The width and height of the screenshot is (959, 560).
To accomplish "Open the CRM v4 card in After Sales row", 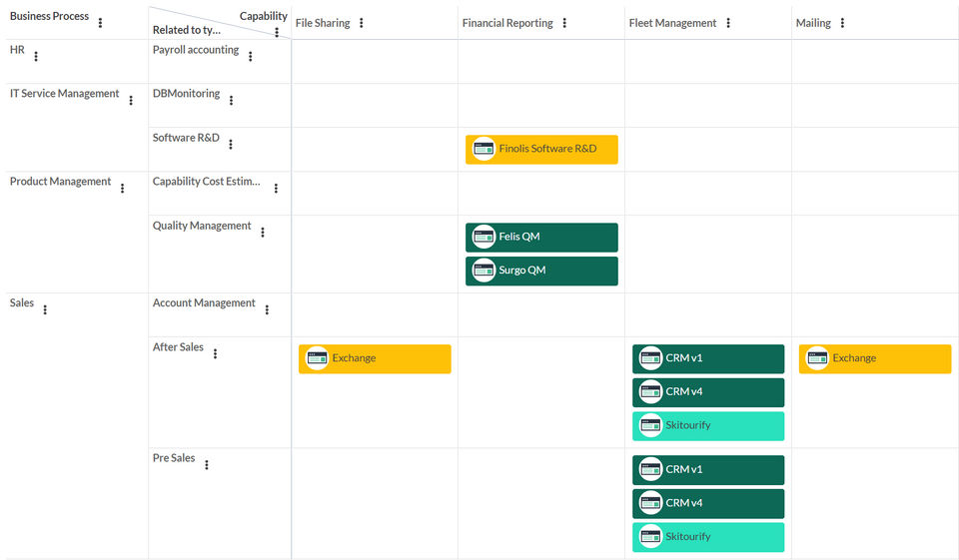I will click(x=708, y=392).
